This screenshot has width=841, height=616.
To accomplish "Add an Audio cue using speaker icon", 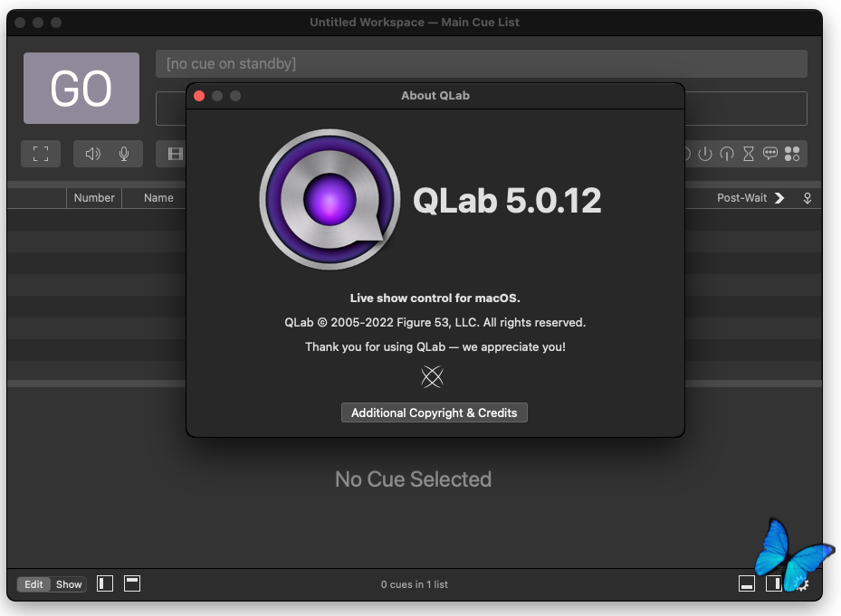I will 92,154.
